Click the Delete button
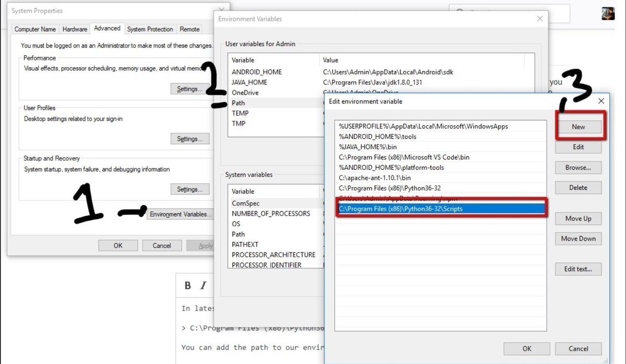 [x=579, y=188]
